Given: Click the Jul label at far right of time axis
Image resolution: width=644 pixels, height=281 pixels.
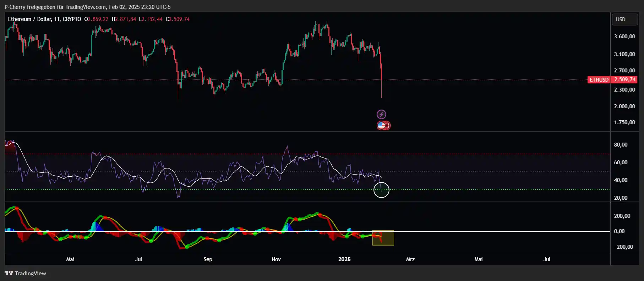Looking at the screenshot, I should [547, 259].
